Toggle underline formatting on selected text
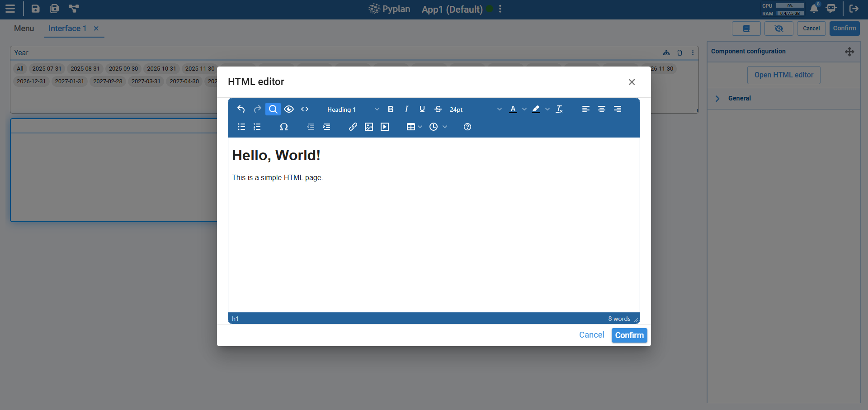 (422, 109)
